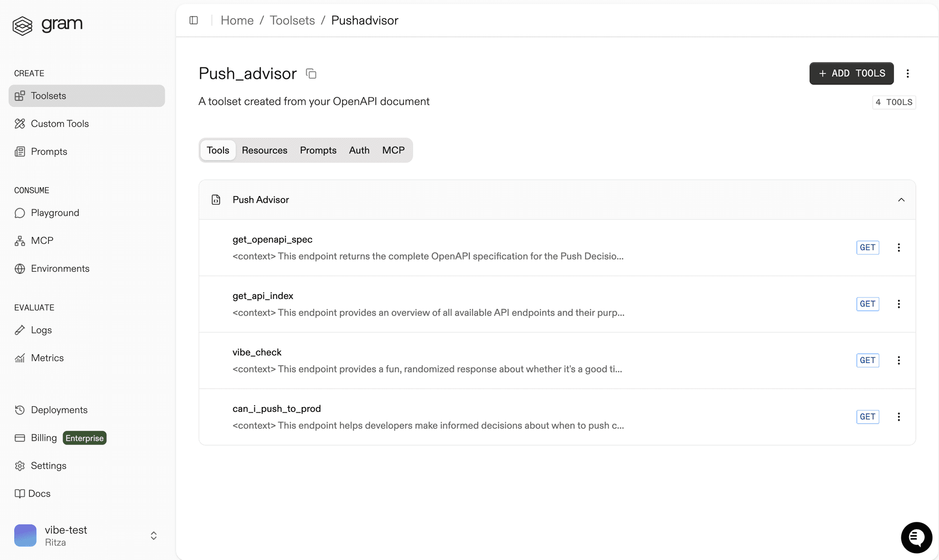Open the kebab menu next to Add Tools
Viewport: 939px width, 560px height.
(908, 73)
